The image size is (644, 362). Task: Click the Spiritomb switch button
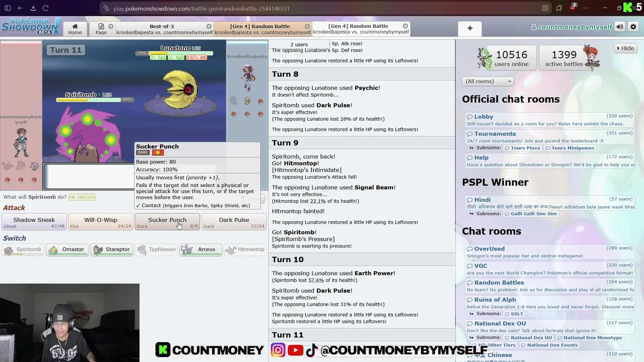pyautogui.click(x=23, y=249)
